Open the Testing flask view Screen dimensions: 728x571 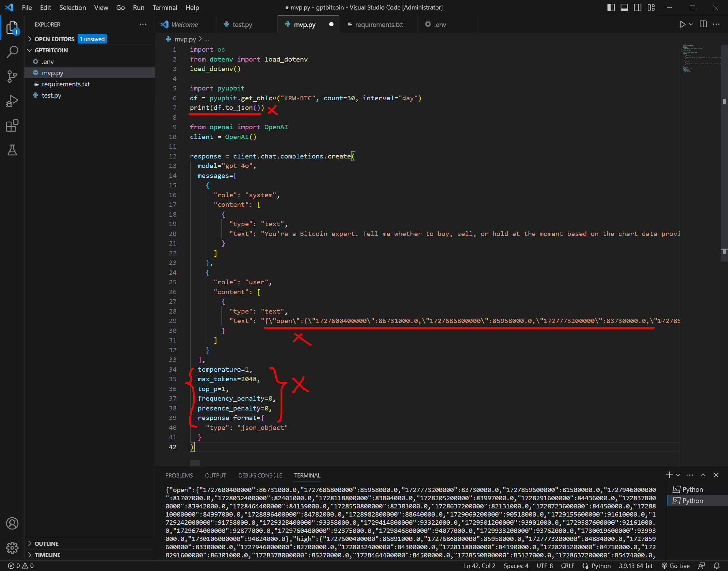(x=12, y=150)
